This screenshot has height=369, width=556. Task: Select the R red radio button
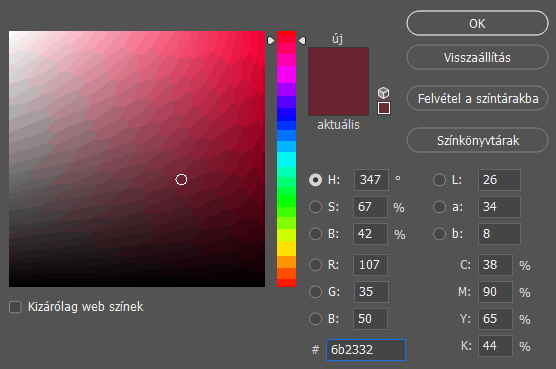pos(316,265)
